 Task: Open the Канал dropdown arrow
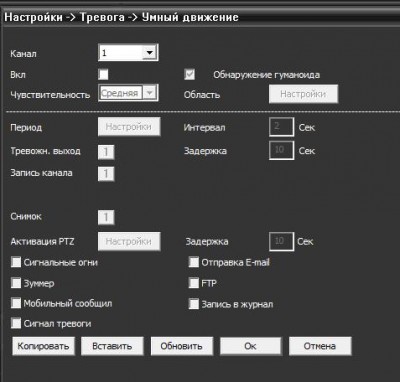point(149,53)
